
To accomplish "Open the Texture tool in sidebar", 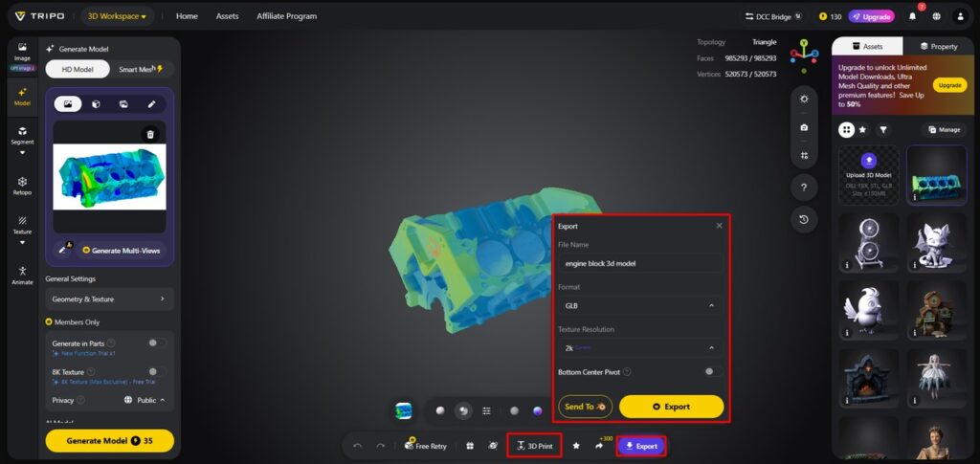I will point(23,226).
